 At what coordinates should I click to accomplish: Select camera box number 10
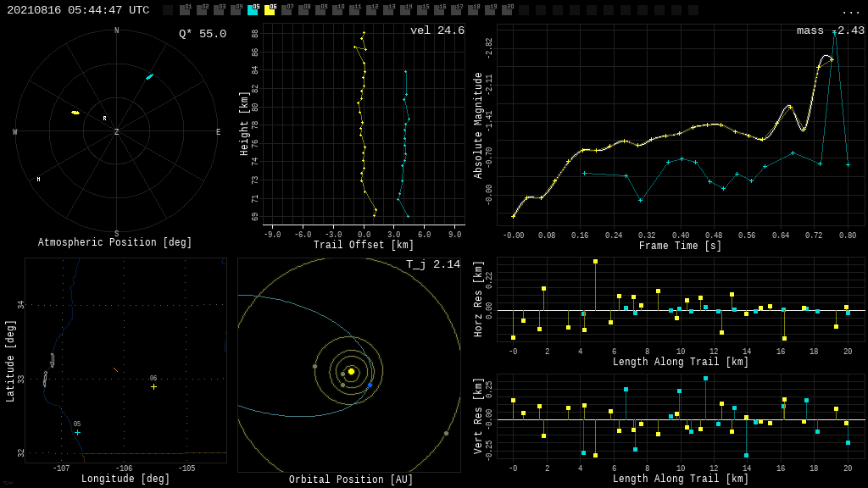pos(337,10)
